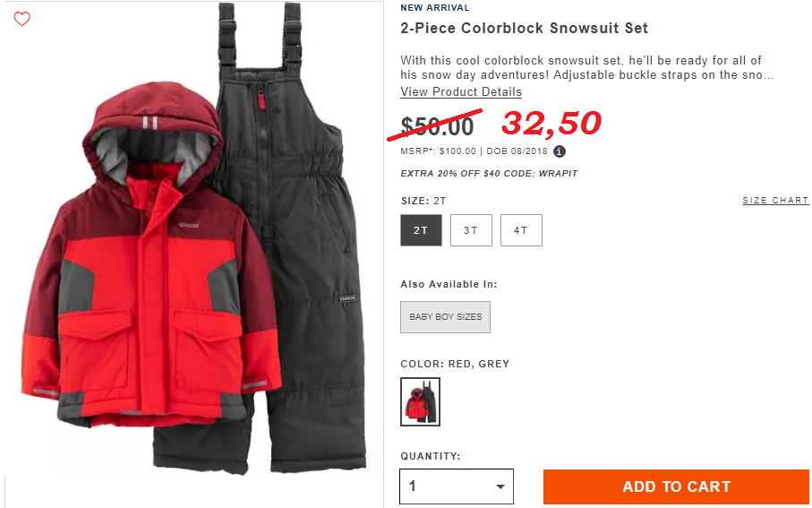The width and height of the screenshot is (812, 508).
Task: Open the quantity dropdown
Action: (457, 486)
